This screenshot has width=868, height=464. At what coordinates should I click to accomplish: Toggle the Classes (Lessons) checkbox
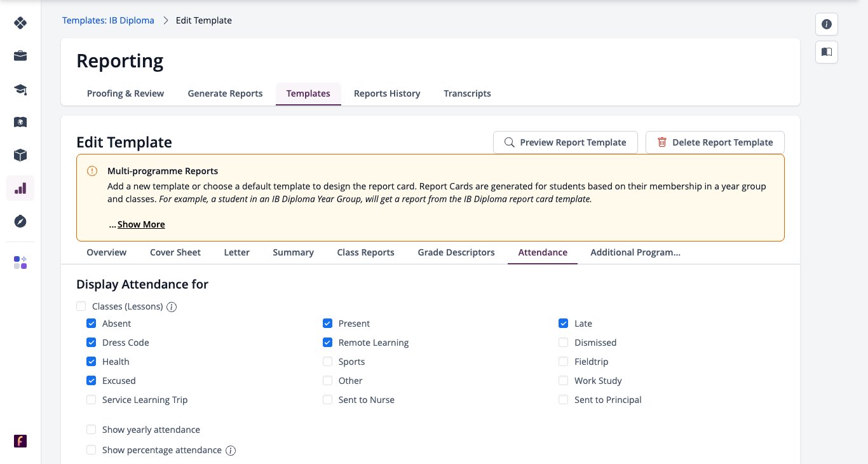point(81,306)
